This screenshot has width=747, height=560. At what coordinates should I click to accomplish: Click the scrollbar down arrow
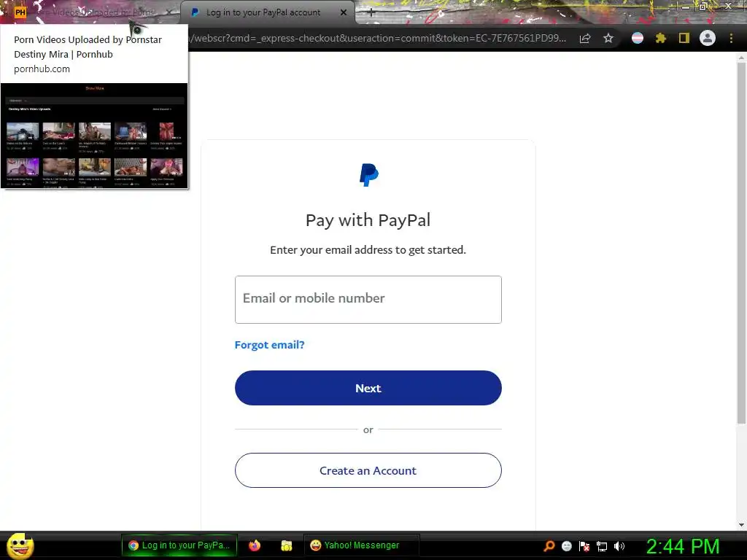point(741,524)
